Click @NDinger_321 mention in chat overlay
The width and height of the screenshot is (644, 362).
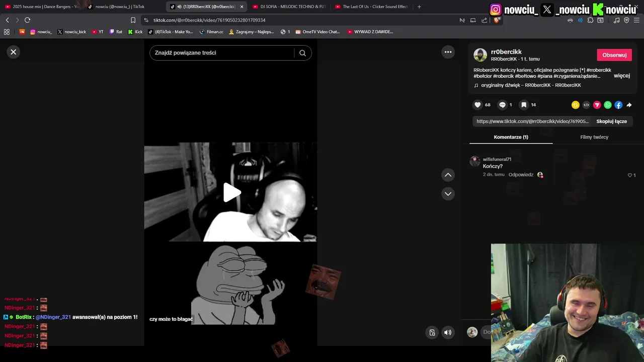pyautogui.click(x=53, y=317)
